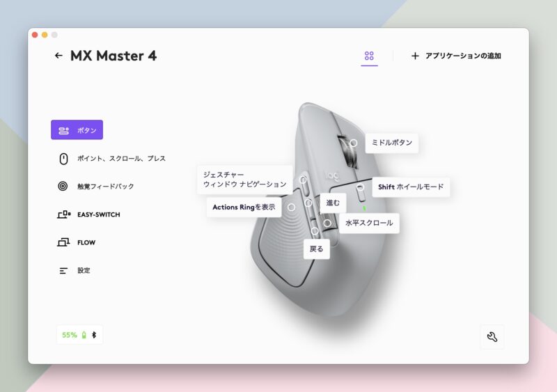Screen dimensions: 557x392
Task: Click the back arrow beside MX Master 4
Action: point(58,56)
